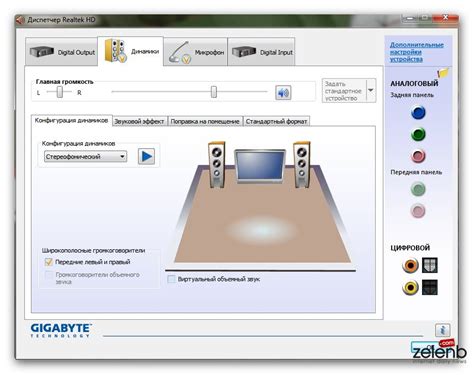Screen dimensions: 474x375
Task: Click the yellow digital coaxial connector
Action: click(x=410, y=287)
